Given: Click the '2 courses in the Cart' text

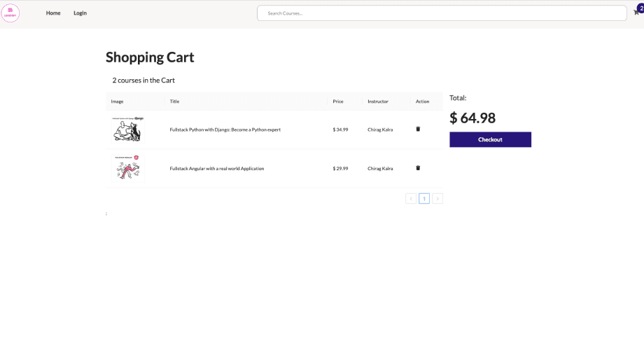Looking at the screenshot, I should point(143,80).
